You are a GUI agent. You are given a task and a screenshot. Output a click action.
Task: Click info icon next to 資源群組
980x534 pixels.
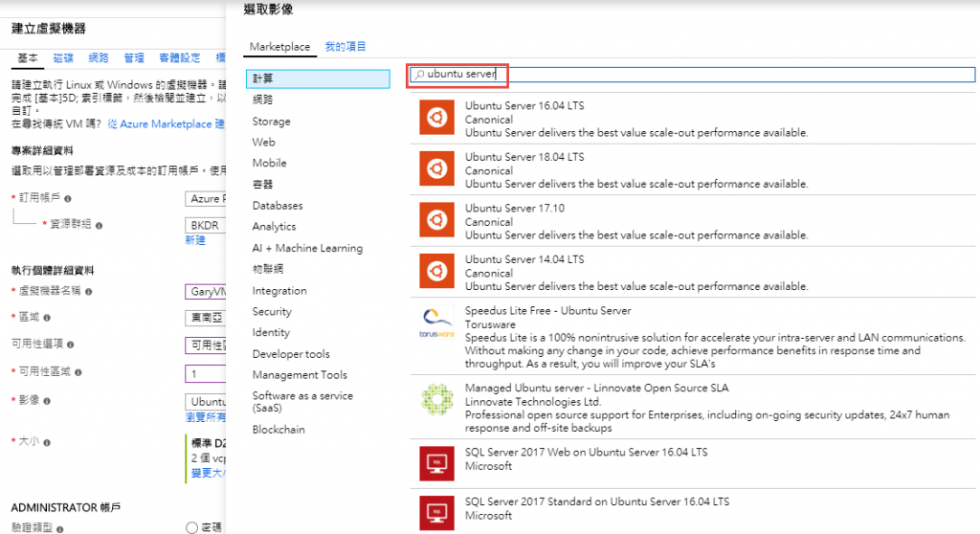point(99,225)
